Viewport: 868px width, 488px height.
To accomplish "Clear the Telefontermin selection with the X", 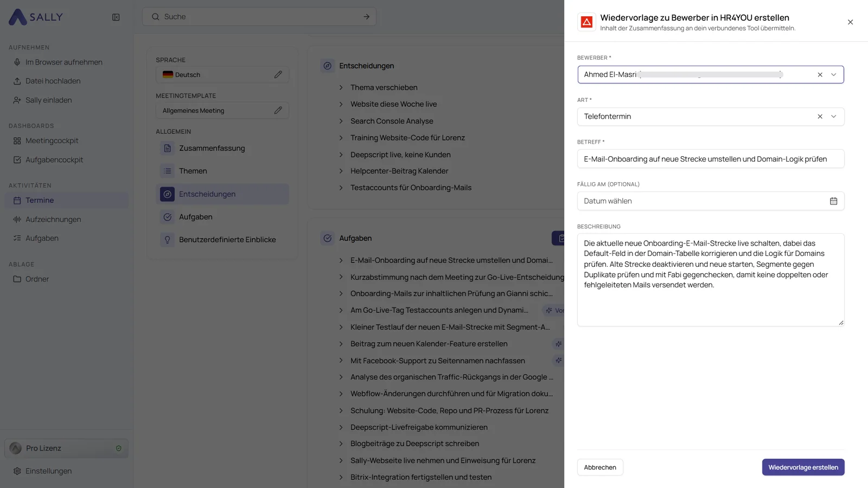I will pos(820,117).
